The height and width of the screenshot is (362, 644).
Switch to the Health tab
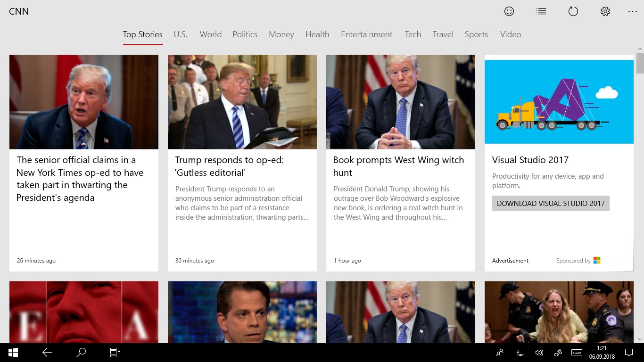coord(317,34)
